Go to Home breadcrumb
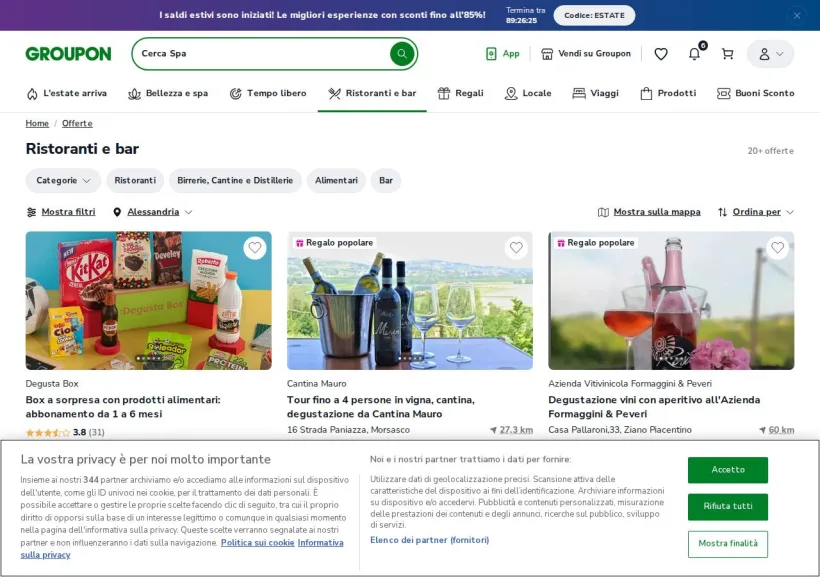 point(37,123)
